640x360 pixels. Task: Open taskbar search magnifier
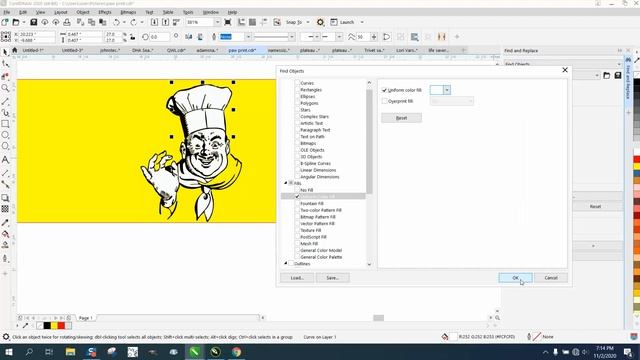pyautogui.click(x=29, y=352)
